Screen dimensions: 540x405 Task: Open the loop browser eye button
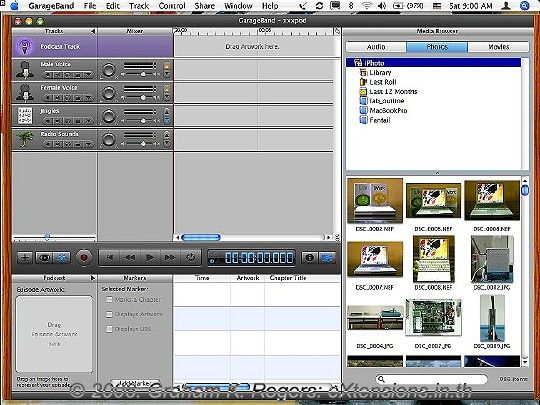44,258
